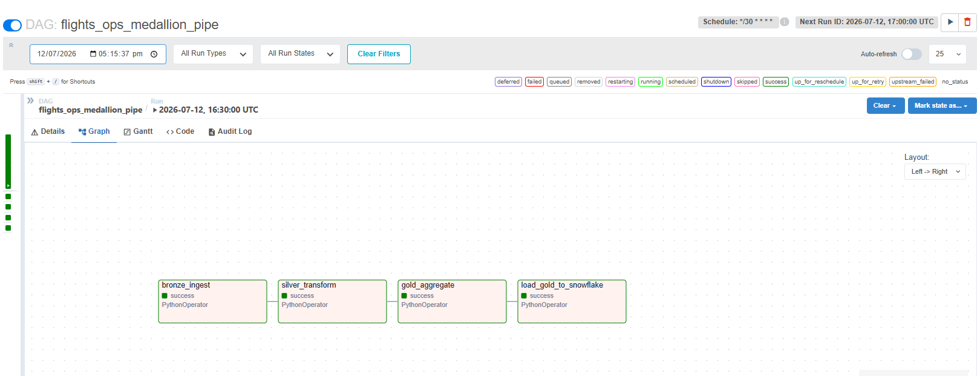The image size is (980, 376).
Task: Toggle the DAG pause switch
Action: (x=12, y=25)
